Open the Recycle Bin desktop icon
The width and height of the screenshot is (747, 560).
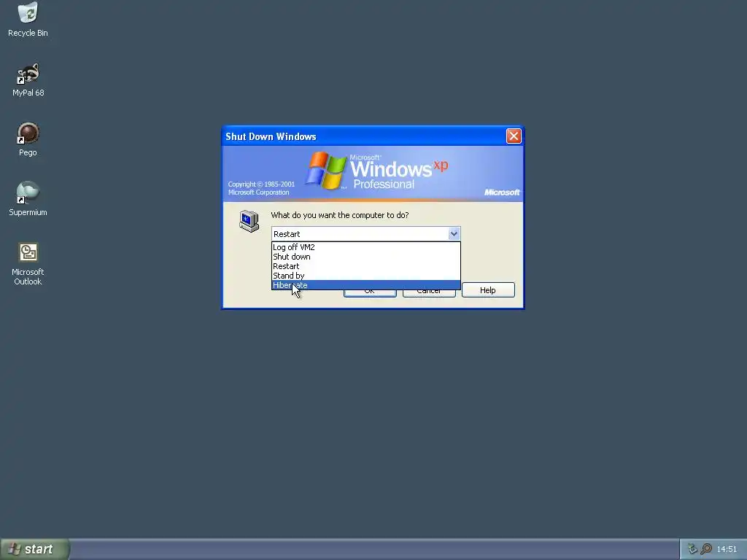pos(28,20)
